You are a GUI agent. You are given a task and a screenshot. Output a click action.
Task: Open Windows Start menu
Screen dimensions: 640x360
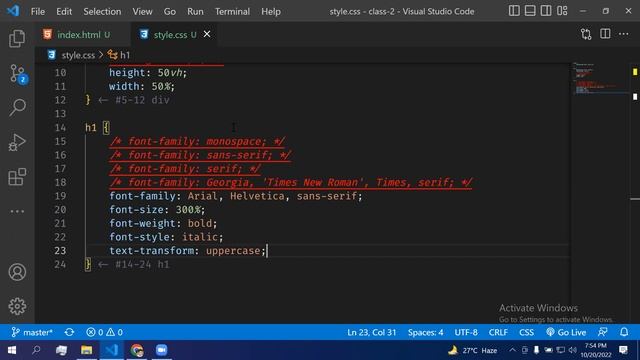[11, 350]
